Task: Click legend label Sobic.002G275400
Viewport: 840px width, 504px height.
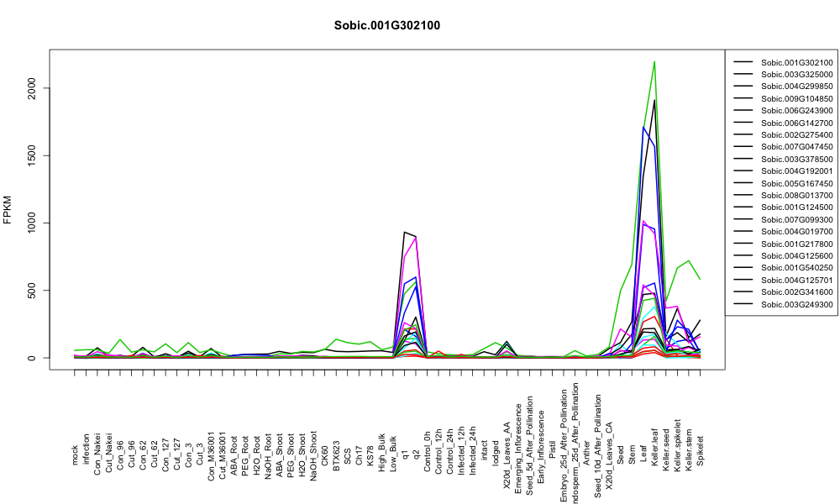Action: pos(796,135)
